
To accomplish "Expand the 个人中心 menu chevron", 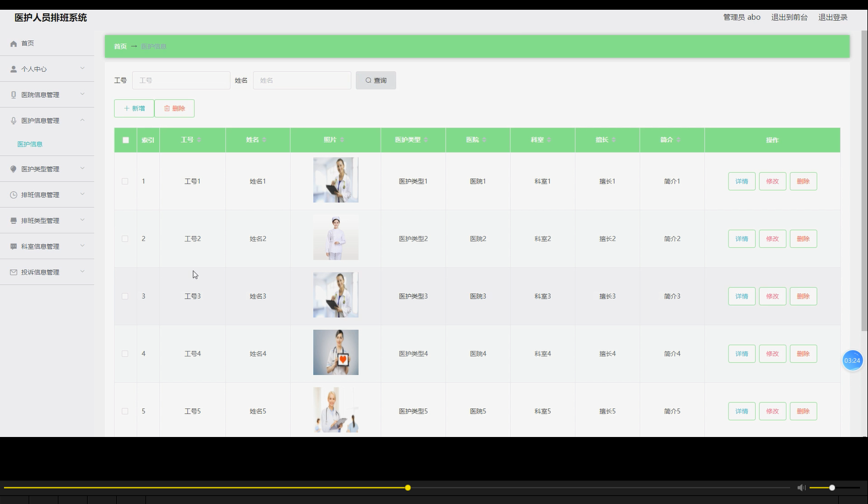I will 82,68.
